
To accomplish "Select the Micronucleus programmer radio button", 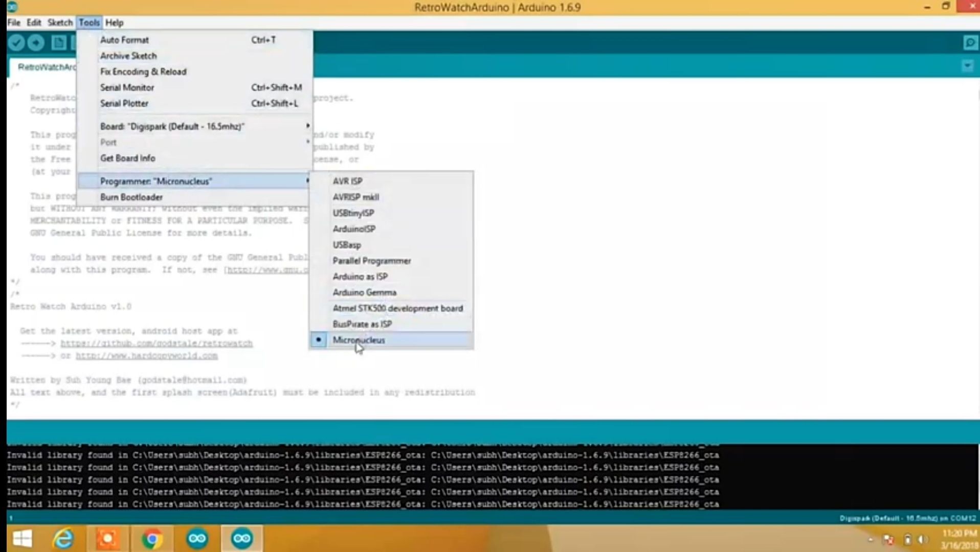I will tap(318, 340).
